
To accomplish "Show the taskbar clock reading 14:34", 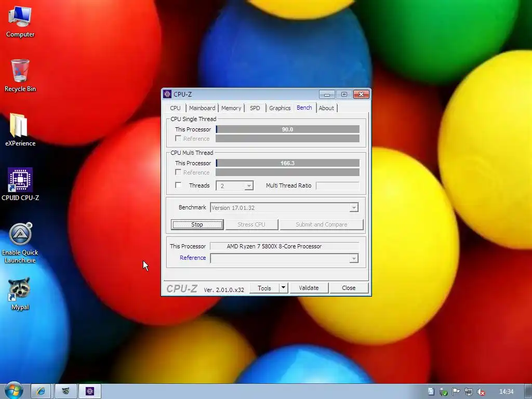I will pyautogui.click(x=506, y=392).
